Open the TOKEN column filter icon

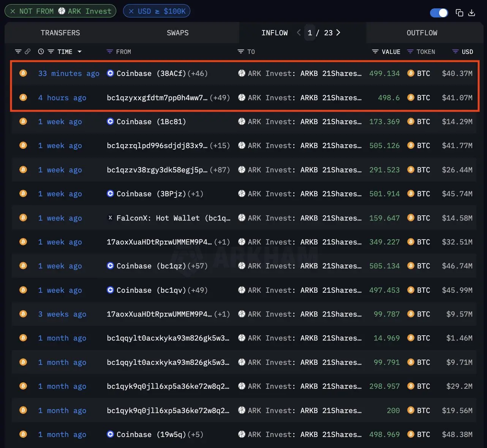click(410, 52)
